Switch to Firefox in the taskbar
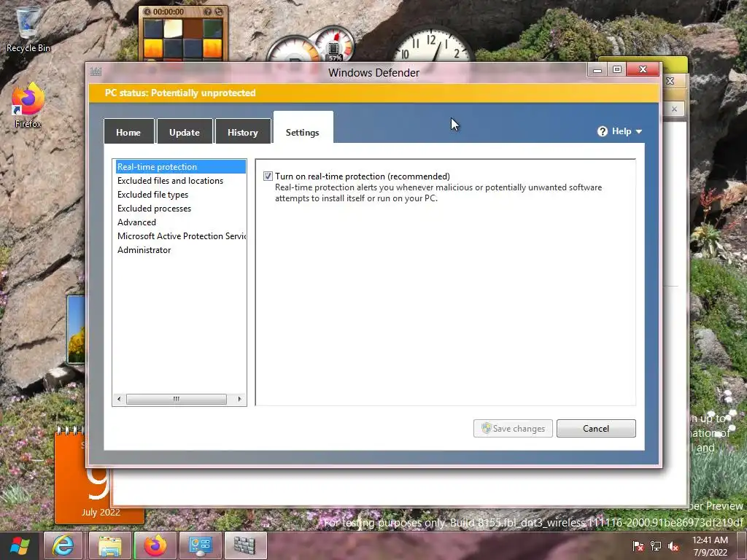 (155, 545)
